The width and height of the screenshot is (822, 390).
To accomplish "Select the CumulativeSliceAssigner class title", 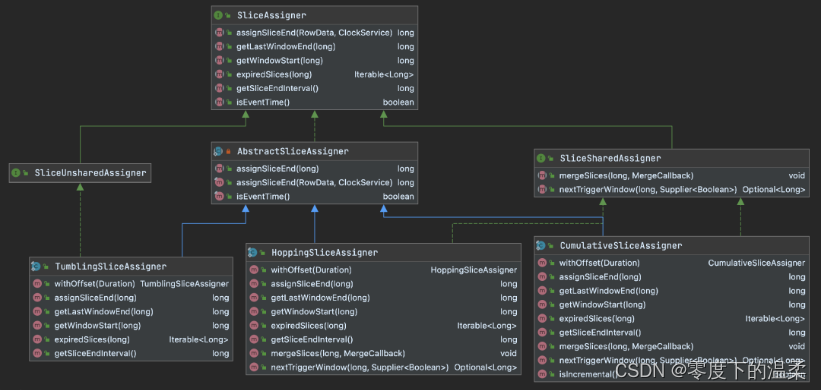I will click(x=621, y=245).
